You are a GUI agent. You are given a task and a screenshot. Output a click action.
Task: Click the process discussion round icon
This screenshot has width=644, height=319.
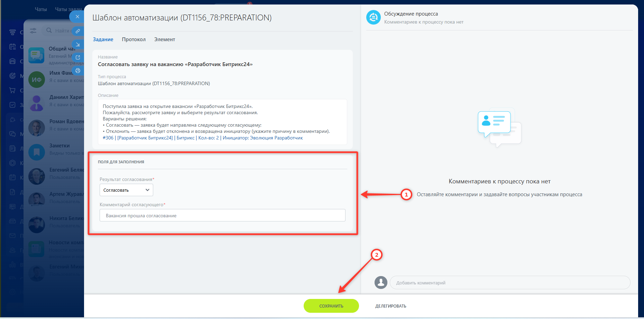point(374,17)
